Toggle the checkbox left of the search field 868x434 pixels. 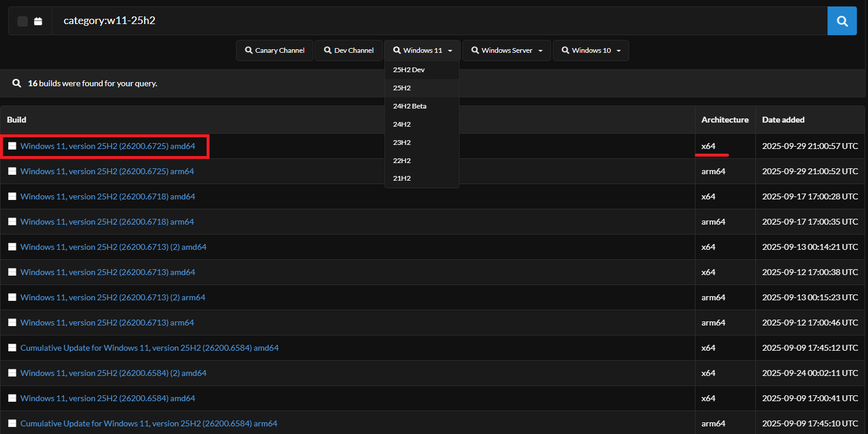tap(22, 21)
